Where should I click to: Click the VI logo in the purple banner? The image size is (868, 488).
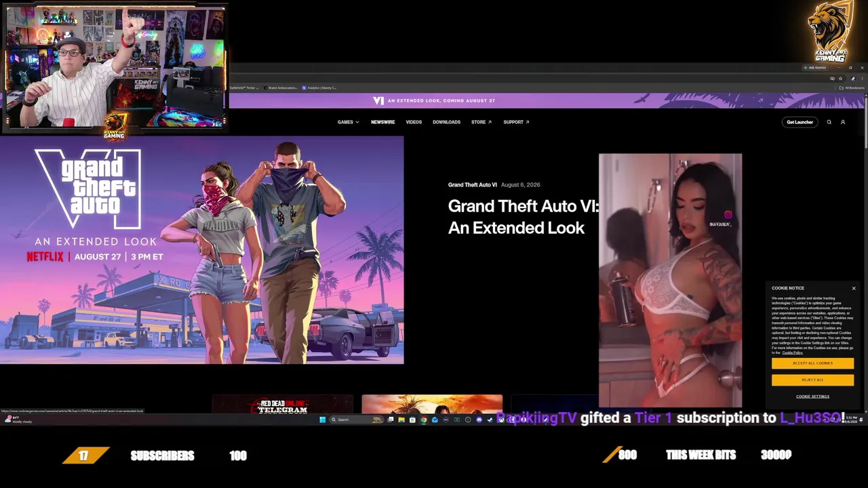(378, 100)
